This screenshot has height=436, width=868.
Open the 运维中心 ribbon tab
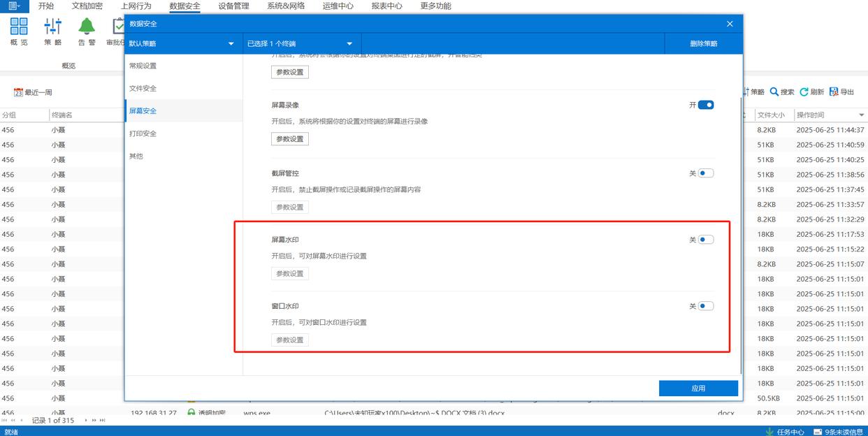click(338, 6)
